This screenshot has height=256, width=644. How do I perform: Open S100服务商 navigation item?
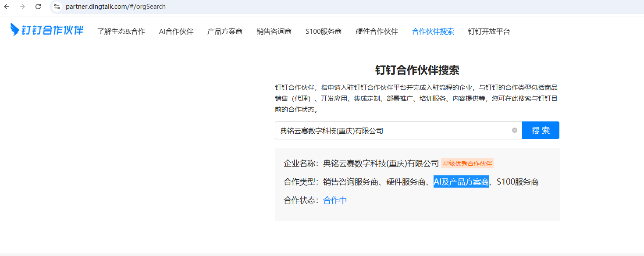coord(324,32)
